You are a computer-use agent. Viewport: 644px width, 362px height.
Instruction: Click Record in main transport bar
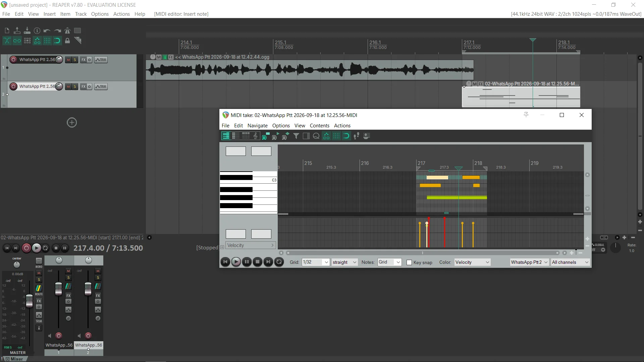26,248
